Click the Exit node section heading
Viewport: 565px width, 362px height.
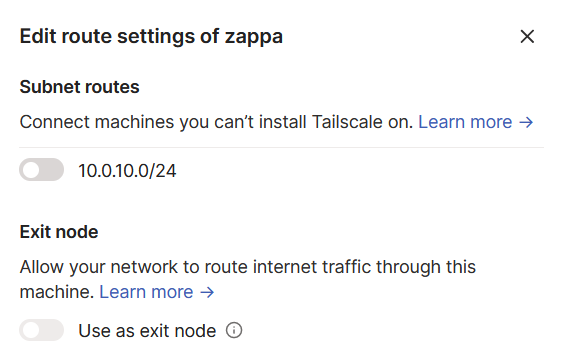coord(59,232)
